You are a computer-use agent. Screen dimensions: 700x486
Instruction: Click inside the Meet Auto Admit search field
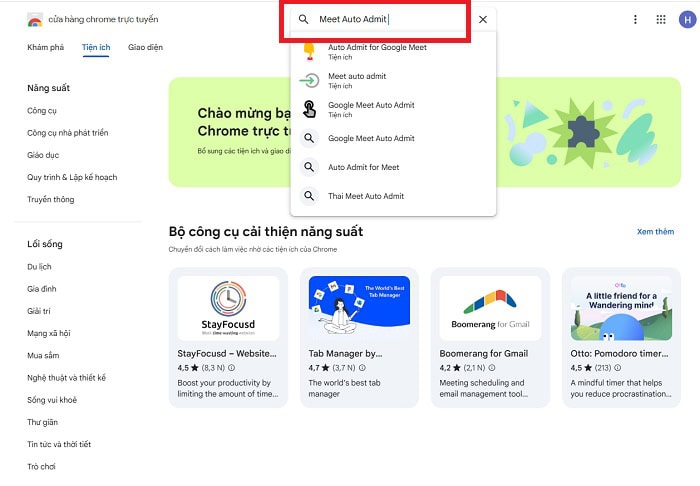coord(395,19)
